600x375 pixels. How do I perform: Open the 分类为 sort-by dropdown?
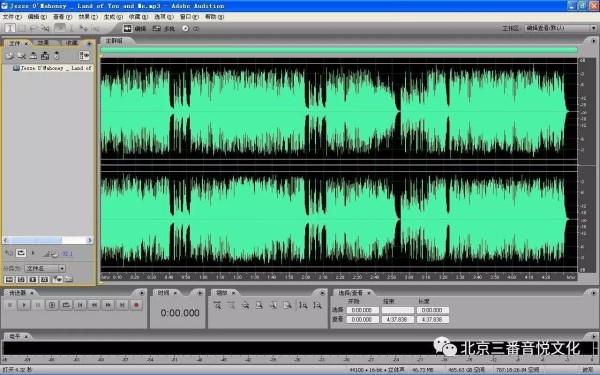(45, 268)
